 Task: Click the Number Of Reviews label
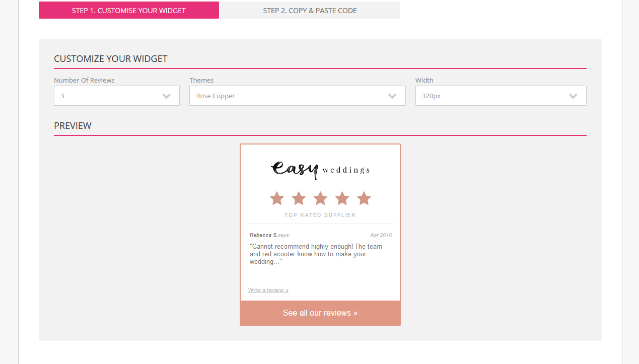tap(84, 80)
